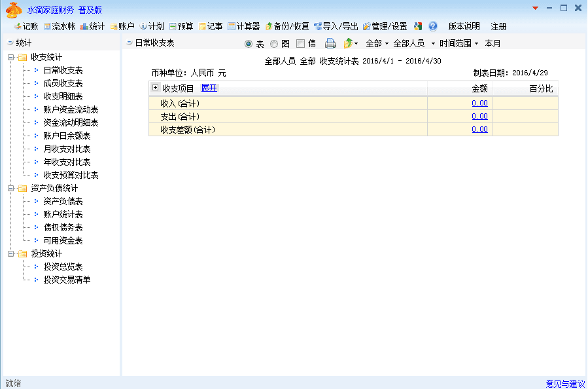
Task: Select 资产负债表 in the statistics tree
Action: (x=63, y=201)
